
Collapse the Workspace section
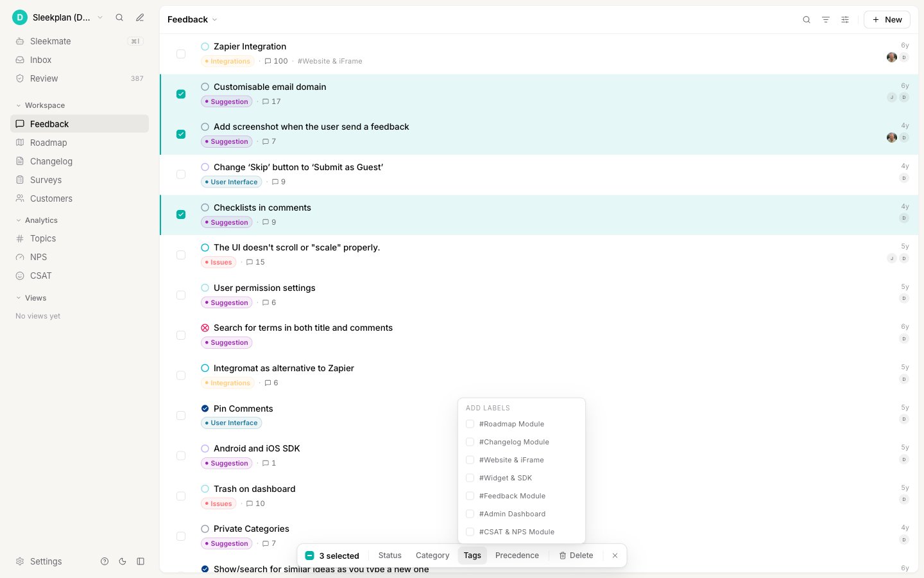tap(40, 105)
